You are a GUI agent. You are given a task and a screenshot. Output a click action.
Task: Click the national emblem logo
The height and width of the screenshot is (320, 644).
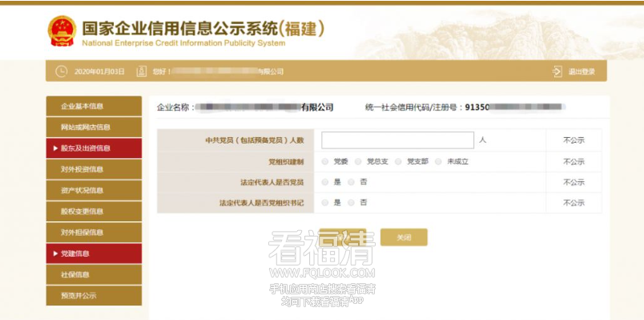[62, 30]
